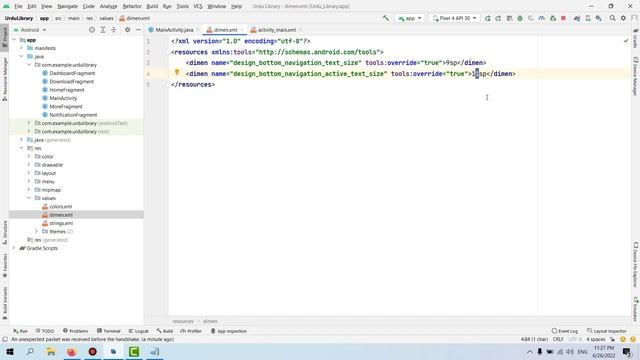Close the dimen.xml editor tab
640x360 pixels.
(x=242, y=30)
